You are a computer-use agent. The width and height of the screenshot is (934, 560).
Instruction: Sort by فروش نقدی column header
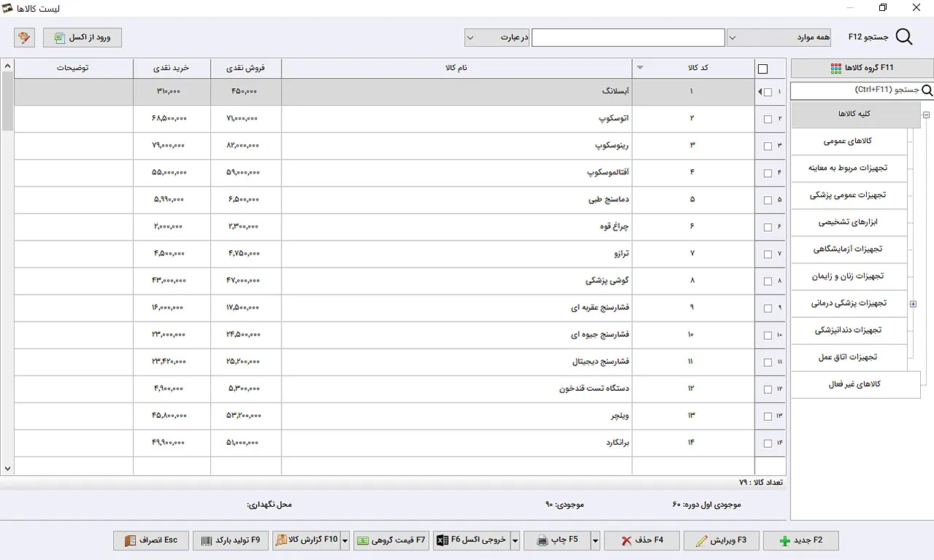tap(246, 68)
